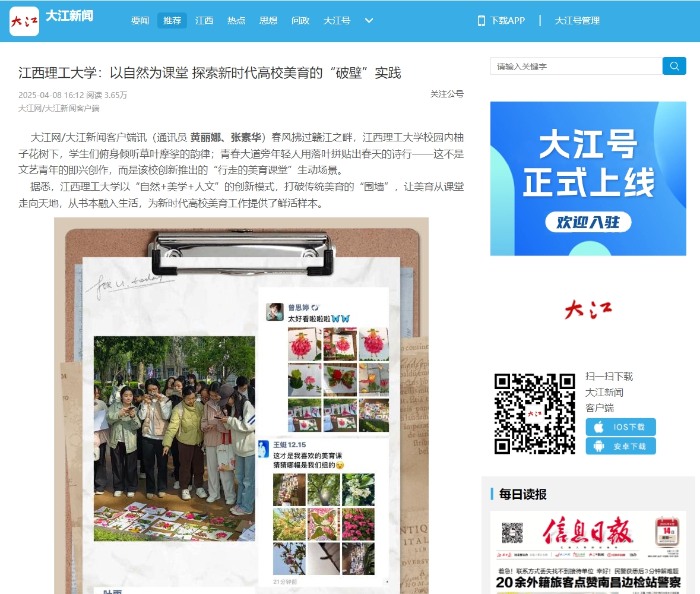Click the QR code for 大江新闻 download
Viewport: 700px width, 594px height.
click(534, 413)
